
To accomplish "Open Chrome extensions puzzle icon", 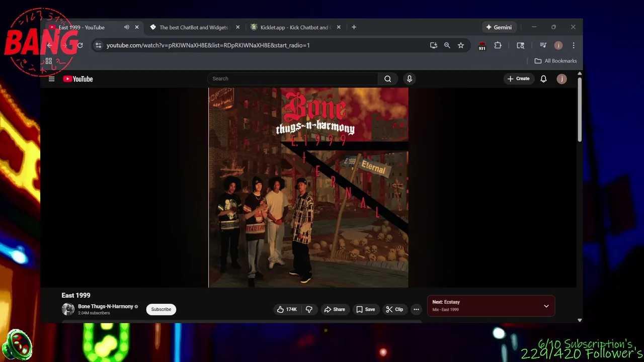I will (x=498, y=45).
